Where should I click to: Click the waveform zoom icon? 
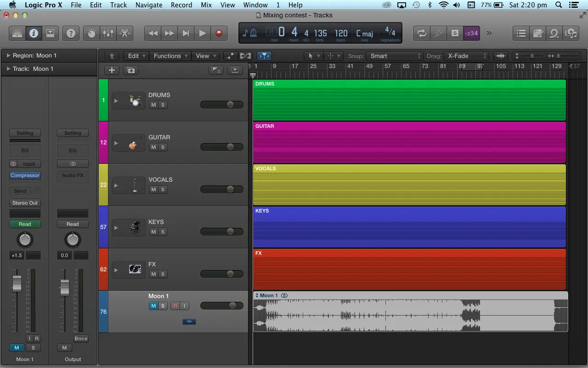click(500, 56)
